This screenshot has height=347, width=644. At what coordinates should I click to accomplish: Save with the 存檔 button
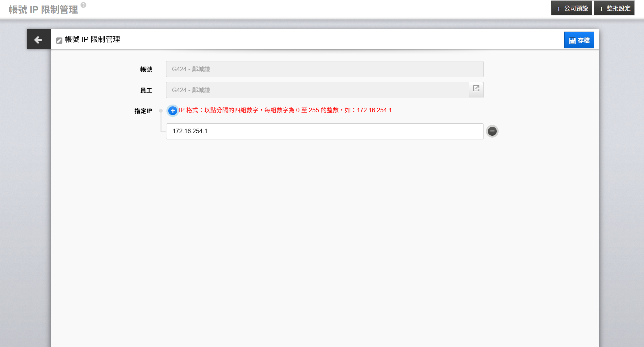coord(579,40)
